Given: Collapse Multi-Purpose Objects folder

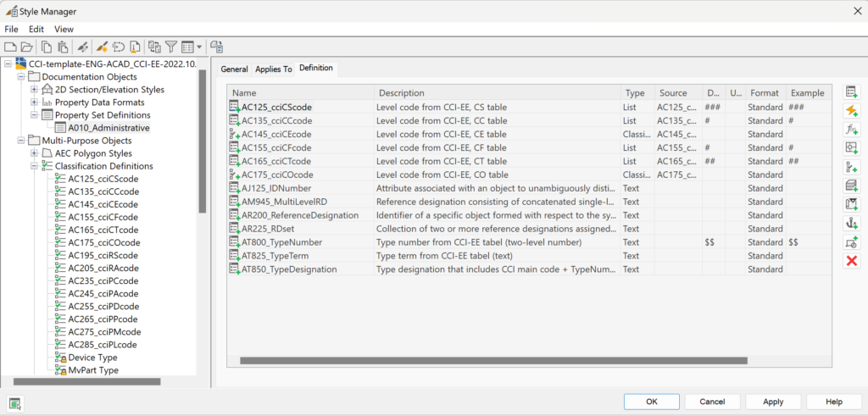Looking at the screenshot, I should tap(21, 141).
